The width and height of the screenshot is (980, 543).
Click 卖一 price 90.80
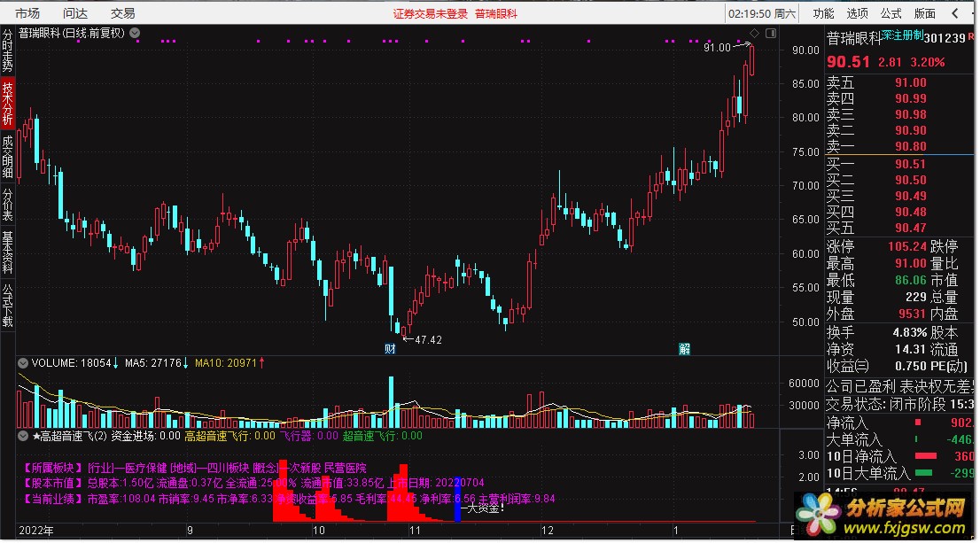pyautogui.click(x=911, y=147)
